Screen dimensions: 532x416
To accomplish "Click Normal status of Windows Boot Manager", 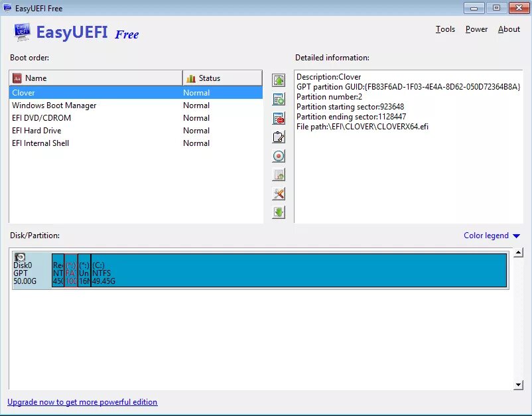I will click(x=196, y=105).
